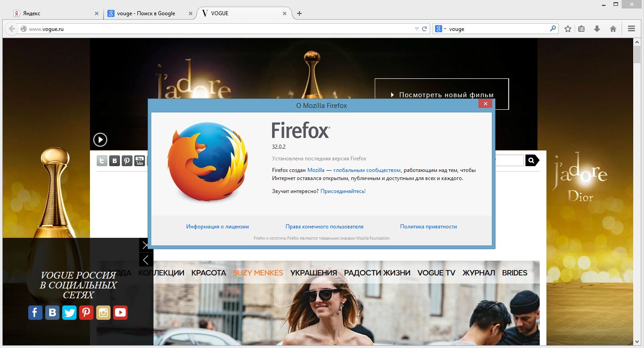Viewport: 644px width, 348px height.
Task: Click the Vogue site search magnifier button
Action: coord(532,160)
